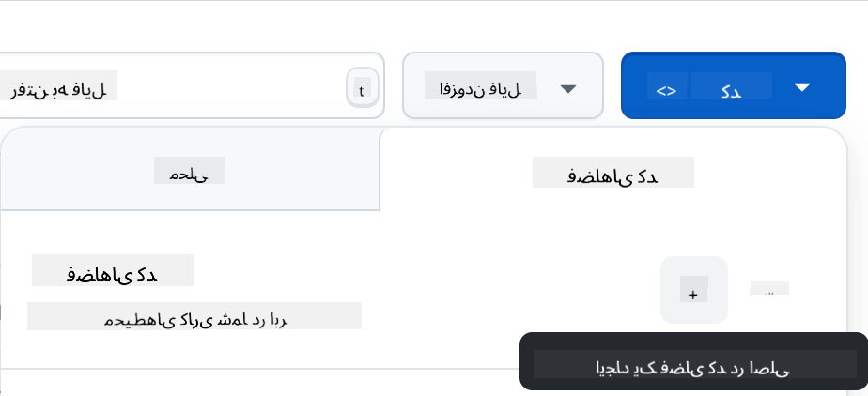The height and width of the screenshot is (396, 868).
Task: Click the white active tab in the popup
Action: pyautogui.click(x=612, y=174)
